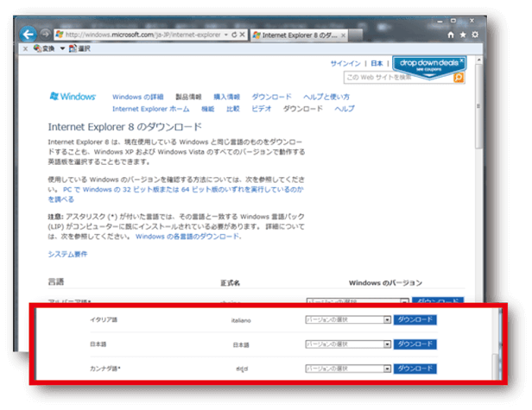The image size is (532, 410).
Task: Click the address bar URL field
Action: pos(142,35)
